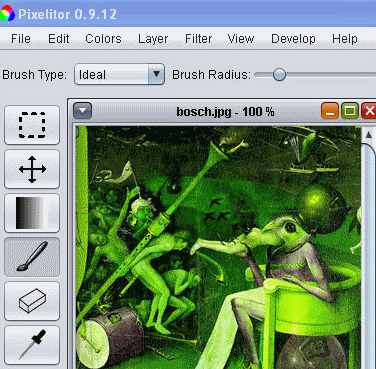Open the Filter menu

coord(198,39)
